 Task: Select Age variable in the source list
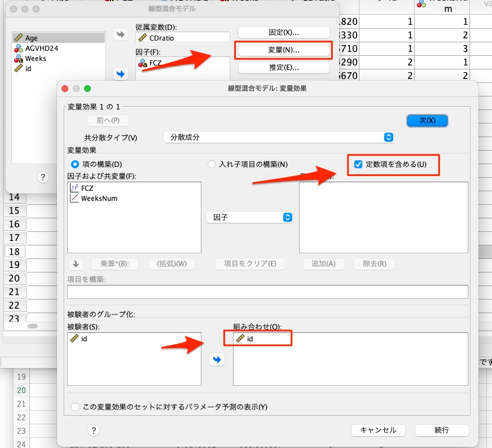[31, 38]
